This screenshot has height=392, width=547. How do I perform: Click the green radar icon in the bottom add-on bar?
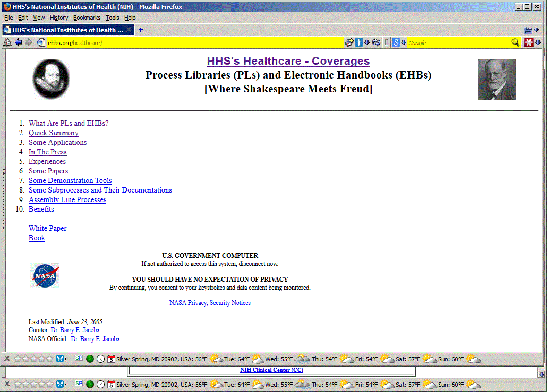pyautogui.click(x=90, y=384)
